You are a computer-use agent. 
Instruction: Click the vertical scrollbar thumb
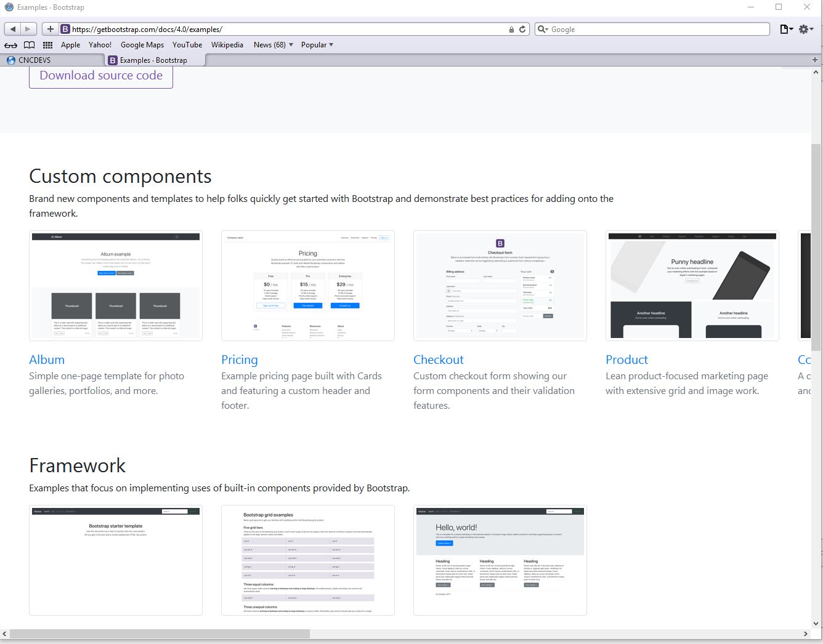tap(816, 248)
